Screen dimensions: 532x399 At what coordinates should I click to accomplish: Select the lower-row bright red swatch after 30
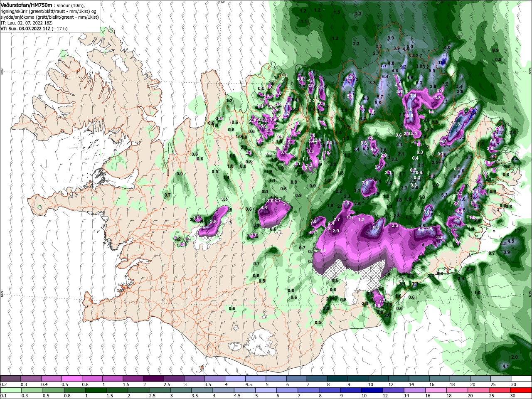click(521, 390)
